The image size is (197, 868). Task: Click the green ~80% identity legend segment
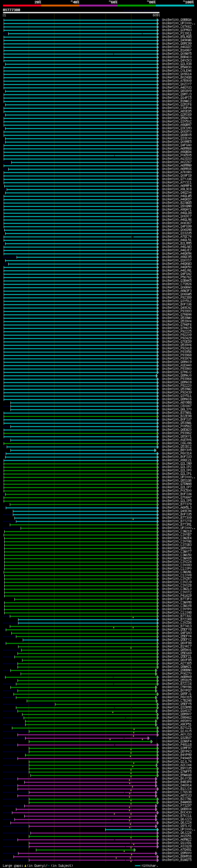point(137,6)
